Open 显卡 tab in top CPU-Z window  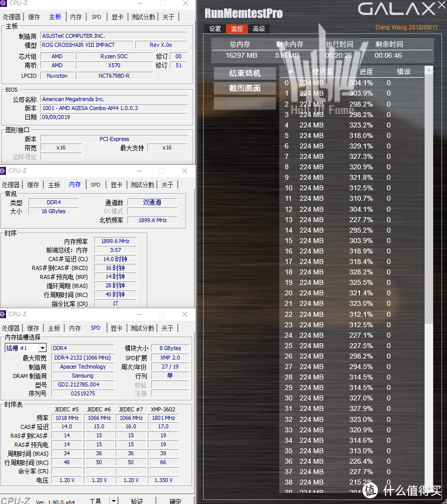(x=117, y=17)
